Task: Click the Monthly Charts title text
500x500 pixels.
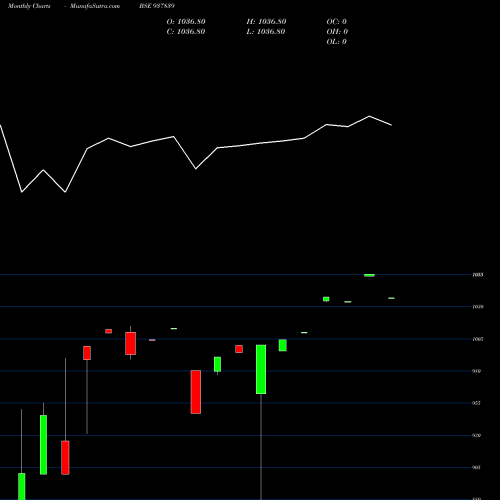Action: coord(29,6)
